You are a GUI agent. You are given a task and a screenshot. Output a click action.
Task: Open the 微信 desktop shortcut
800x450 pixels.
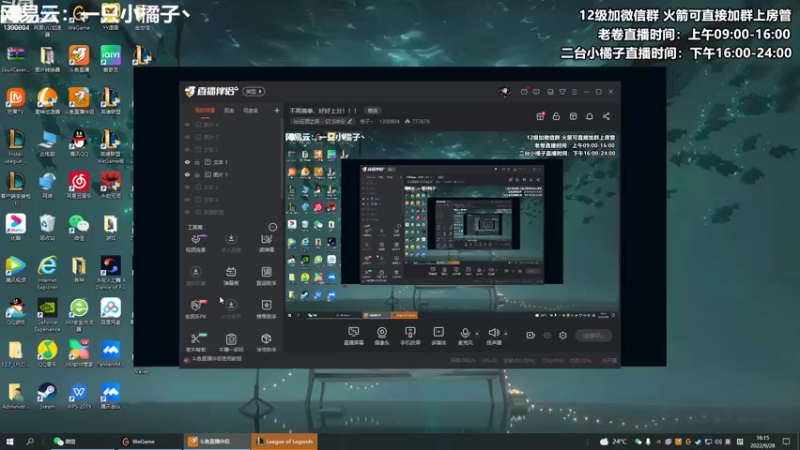pos(79,227)
